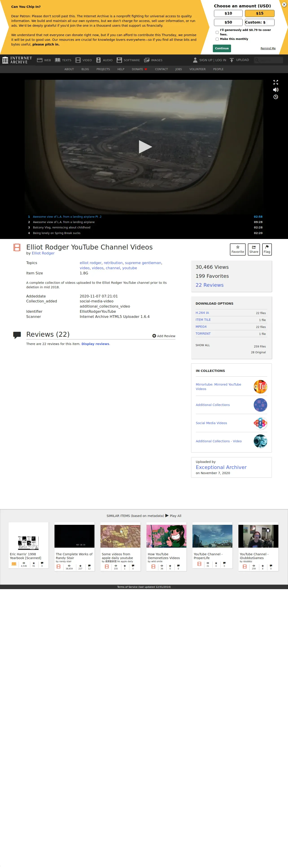Image resolution: width=288 pixels, height=868 pixels.
Task: Focus the Custom donation amount field
Action: [270, 23]
